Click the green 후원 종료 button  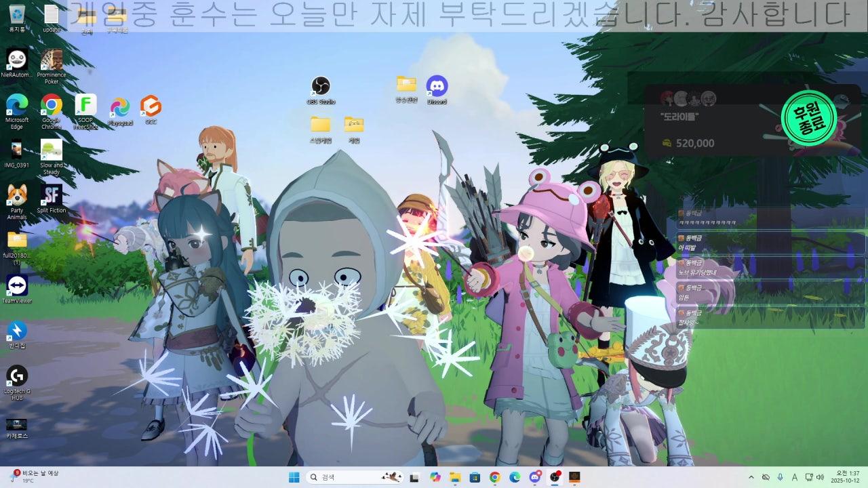tap(808, 118)
